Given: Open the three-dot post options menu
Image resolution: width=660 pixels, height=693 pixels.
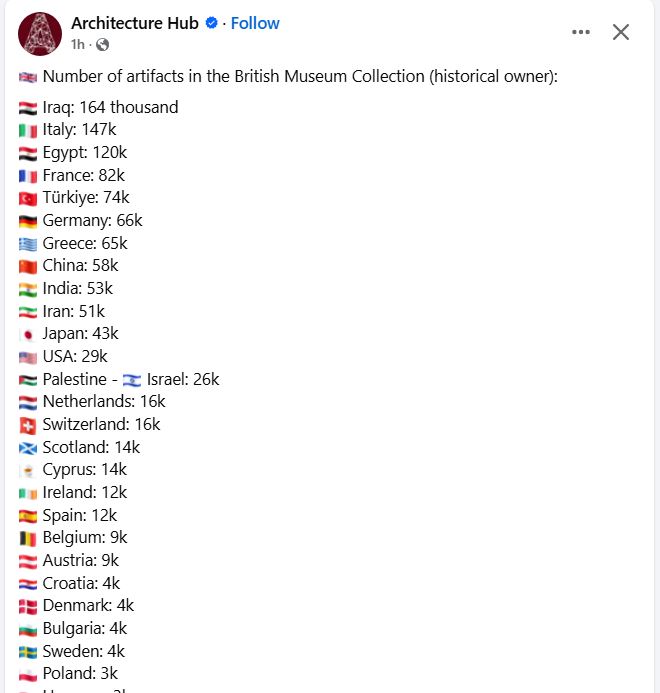Looking at the screenshot, I should tap(580, 32).
